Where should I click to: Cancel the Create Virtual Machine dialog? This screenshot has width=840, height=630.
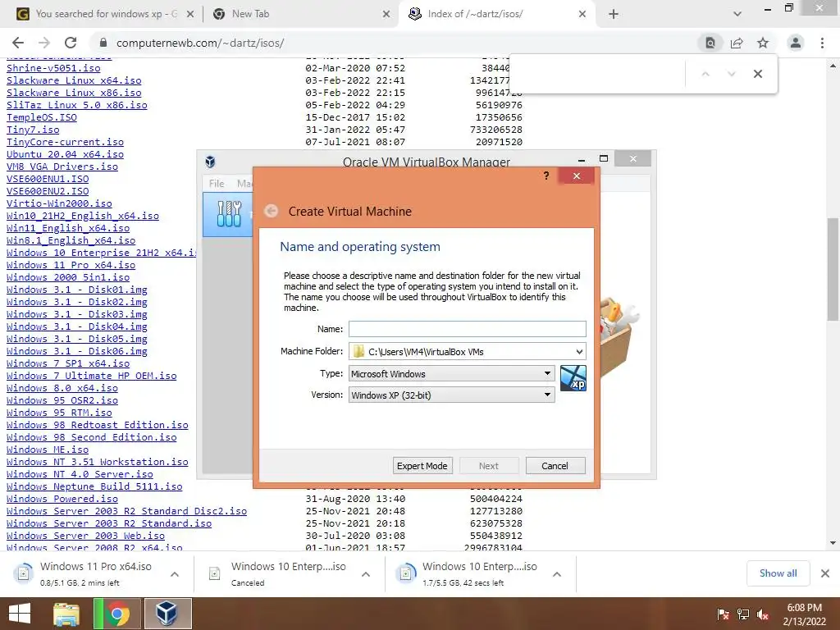pos(555,466)
